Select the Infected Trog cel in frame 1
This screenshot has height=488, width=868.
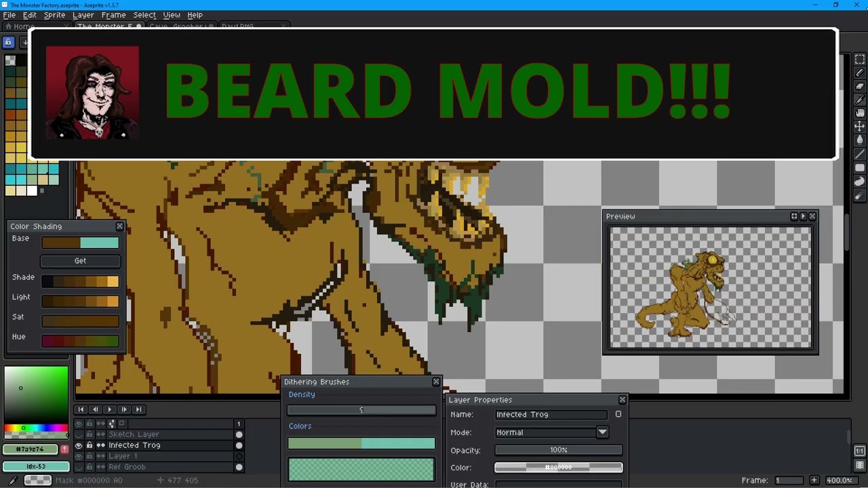point(239,445)
